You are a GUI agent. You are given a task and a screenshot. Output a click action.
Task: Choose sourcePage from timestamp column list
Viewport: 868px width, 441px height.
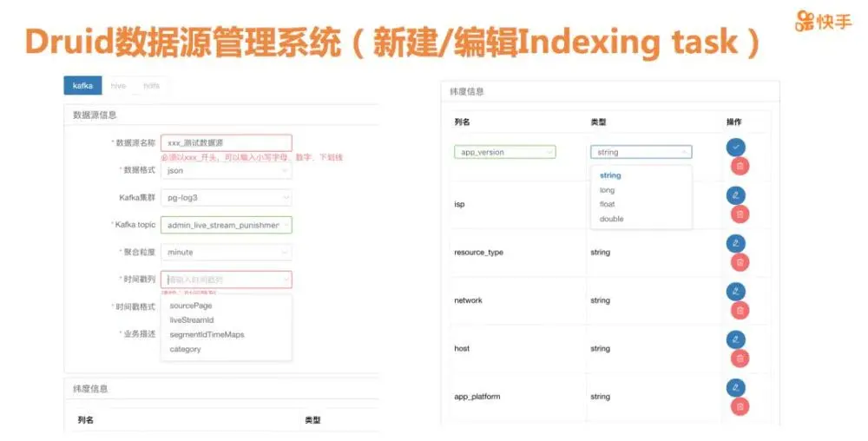point(227,306)
